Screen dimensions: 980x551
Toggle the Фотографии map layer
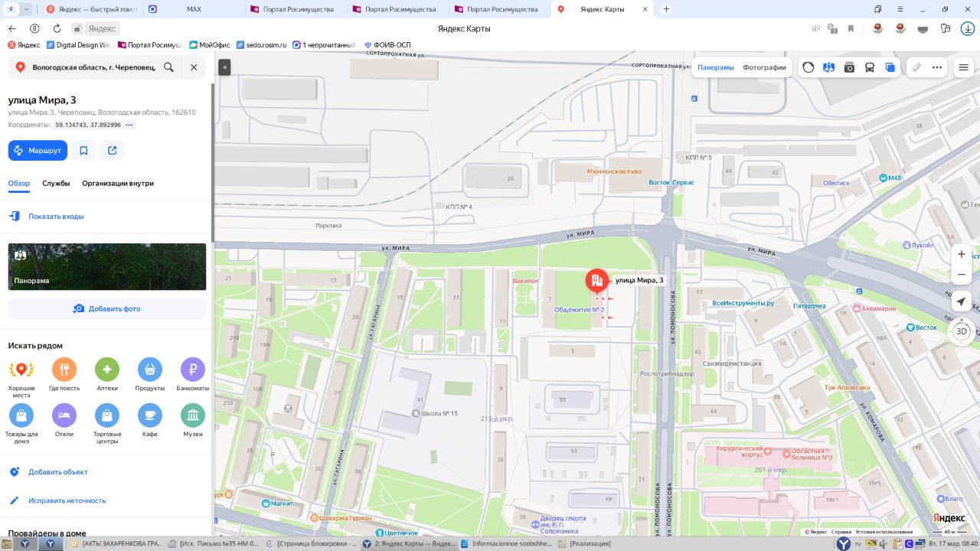(765, 67)
